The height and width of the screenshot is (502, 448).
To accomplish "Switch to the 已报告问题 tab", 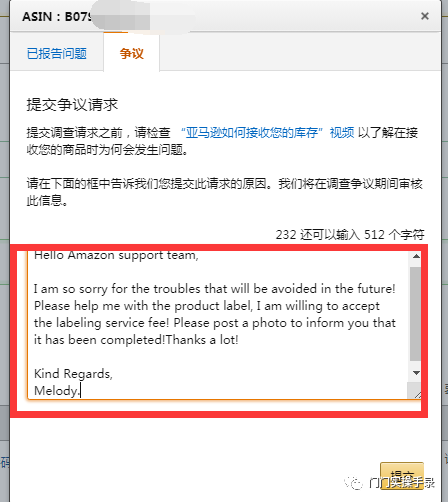I will pos(57,53).
